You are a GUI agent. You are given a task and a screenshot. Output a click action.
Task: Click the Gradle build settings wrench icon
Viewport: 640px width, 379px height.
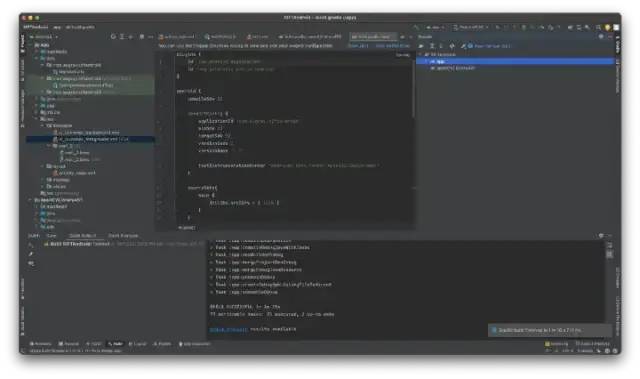[463, 46]
